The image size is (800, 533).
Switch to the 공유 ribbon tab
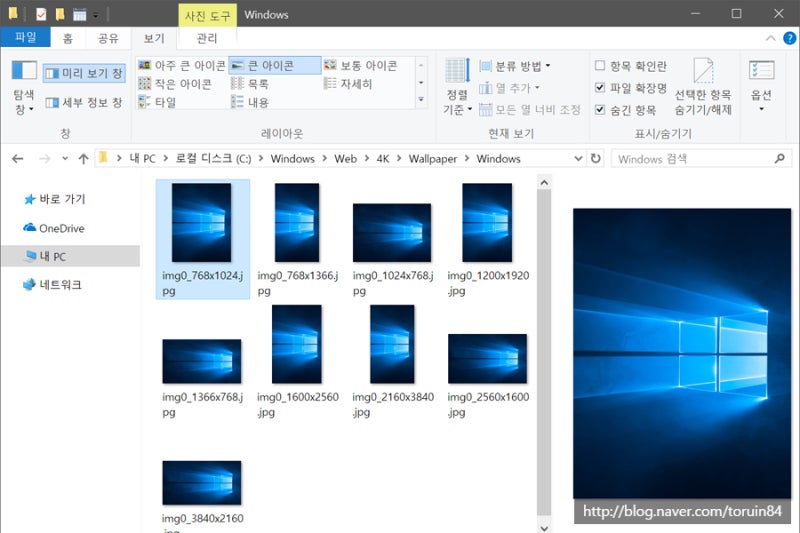point(108,38)
